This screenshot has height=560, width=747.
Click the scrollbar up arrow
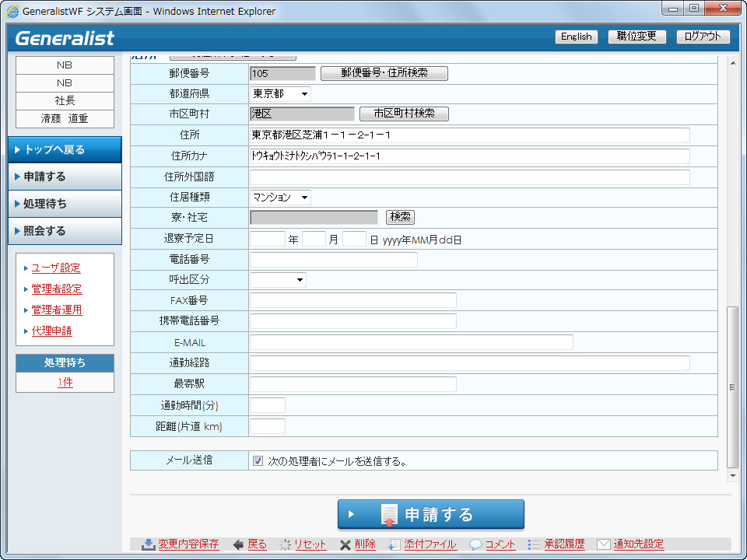coord(733,63)
